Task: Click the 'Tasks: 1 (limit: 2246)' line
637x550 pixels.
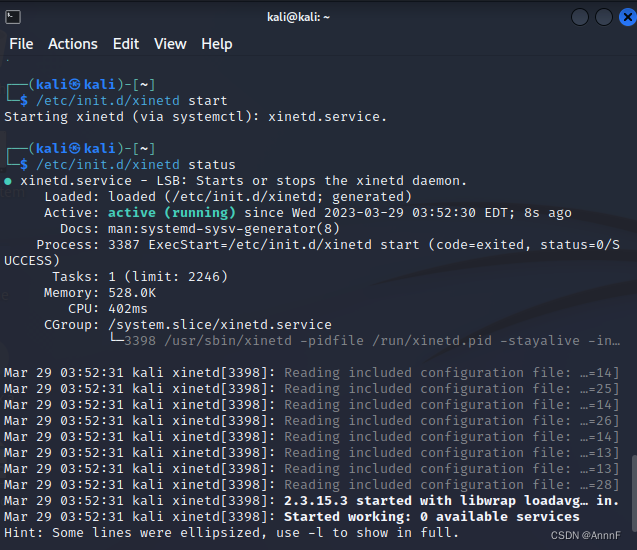Action: (140, 277)
